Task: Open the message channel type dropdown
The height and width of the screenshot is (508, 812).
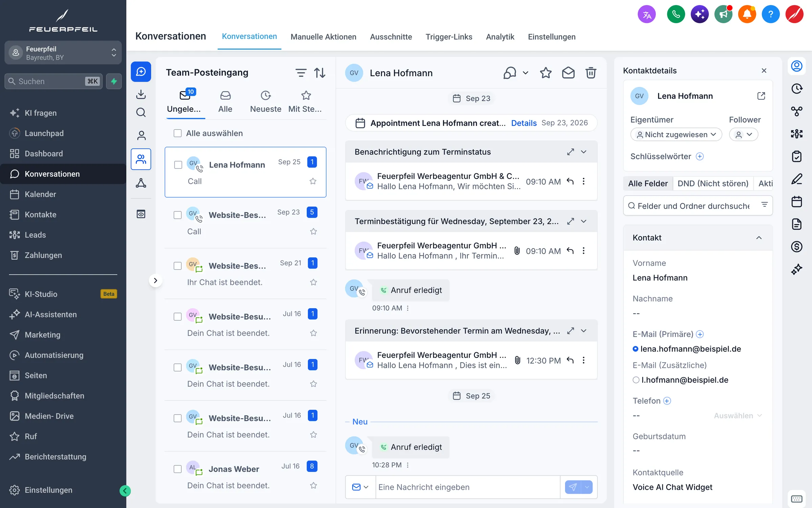Action: [360, 487]
